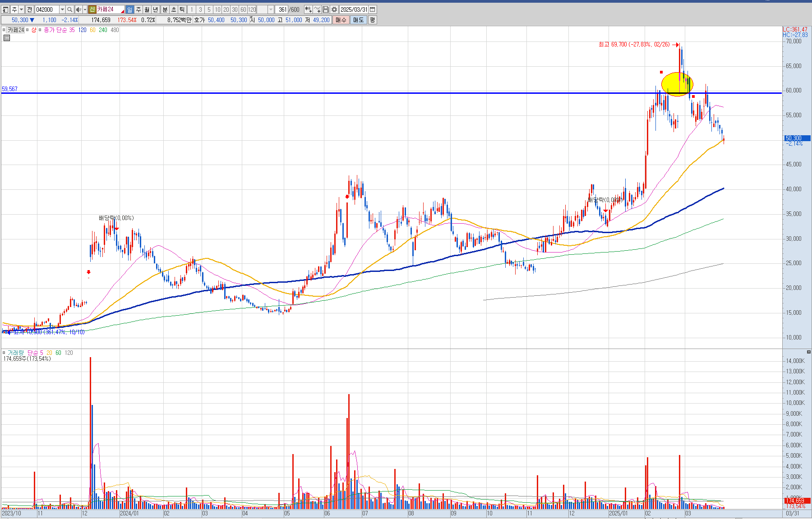The height and width of the screenshot is (519, 812).
Task: Select the 30 interval button
Action: [235, 9]
